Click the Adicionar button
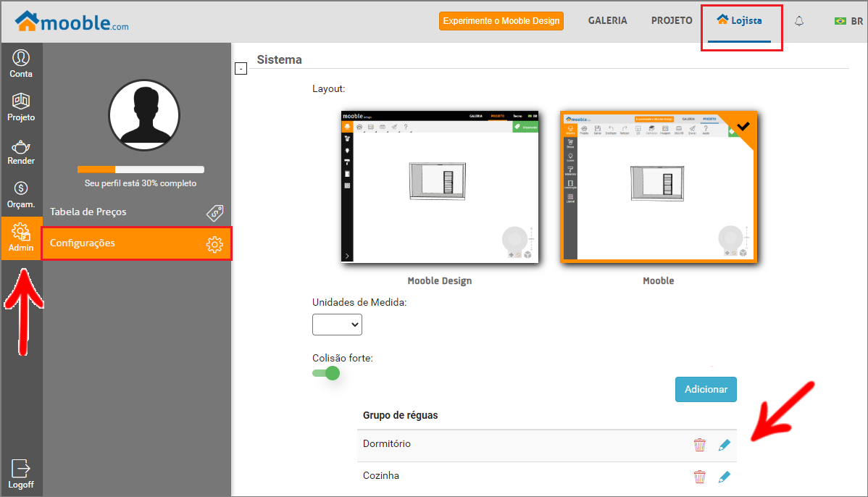Screen dimensions: 868x497 706,389
